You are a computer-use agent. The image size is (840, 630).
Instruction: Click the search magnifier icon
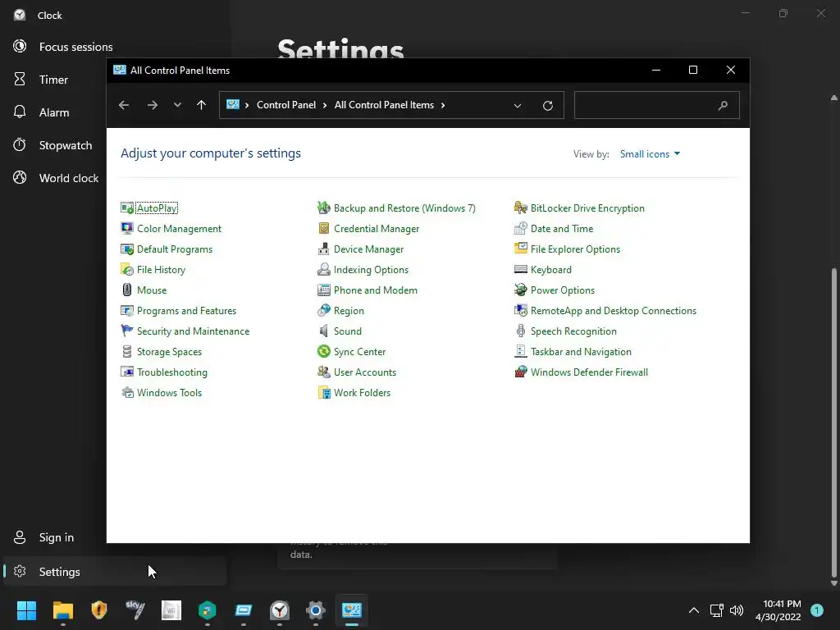pyautogui.click(x=723, y=105)
